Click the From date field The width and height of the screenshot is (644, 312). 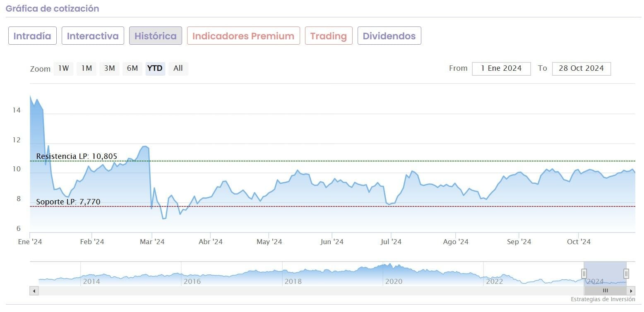pyautogui.click(x=501, y=69)
